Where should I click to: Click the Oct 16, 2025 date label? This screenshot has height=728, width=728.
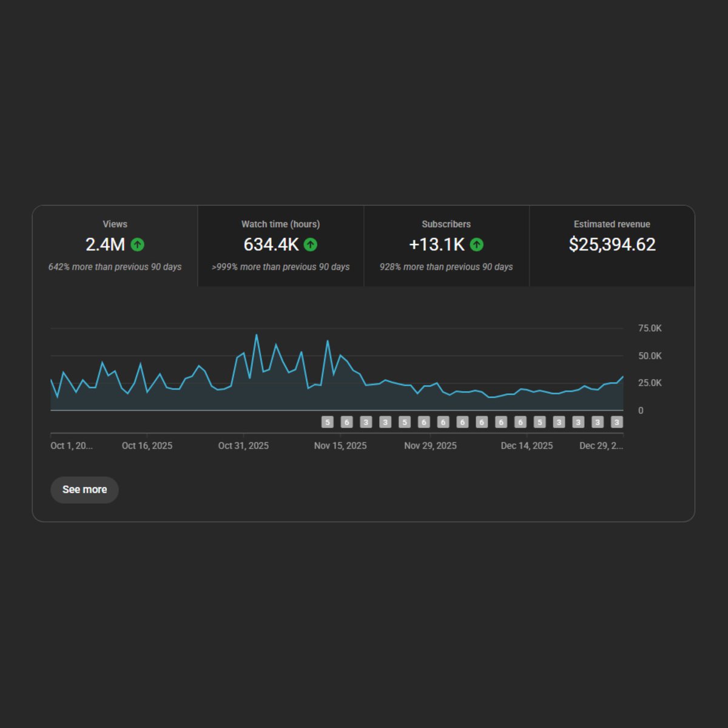coord(147,446)
